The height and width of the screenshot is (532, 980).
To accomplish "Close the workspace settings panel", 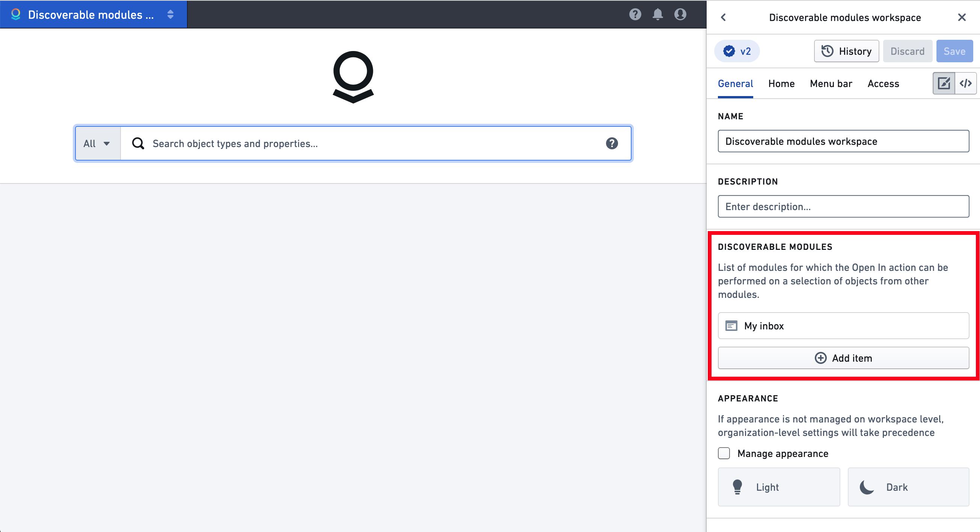I will click(962, 17).
